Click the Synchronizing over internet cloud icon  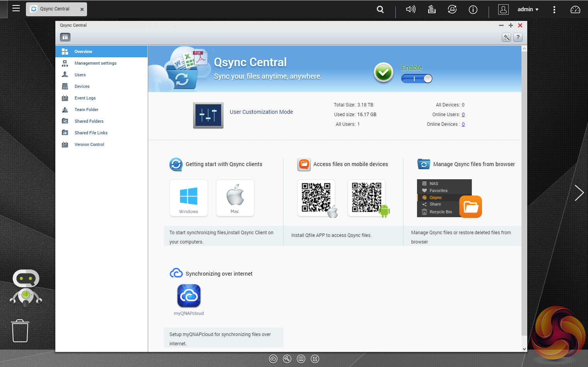coord(176,273)
